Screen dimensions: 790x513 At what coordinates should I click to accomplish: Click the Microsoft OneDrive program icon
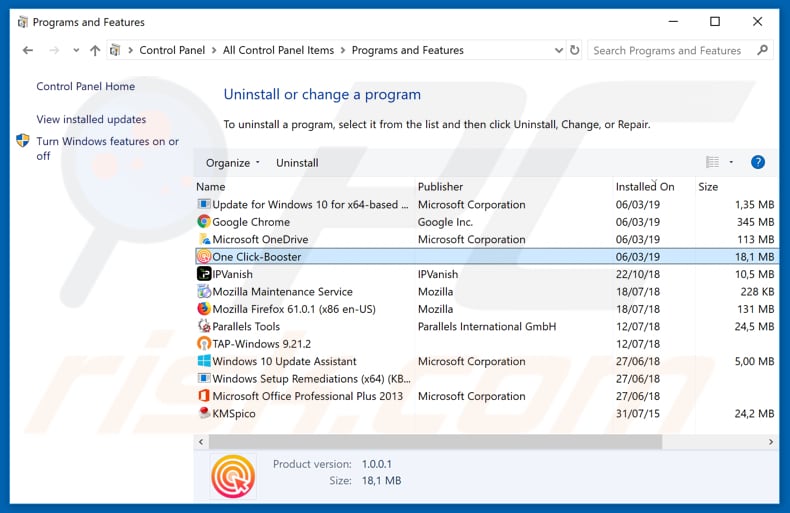204,239
